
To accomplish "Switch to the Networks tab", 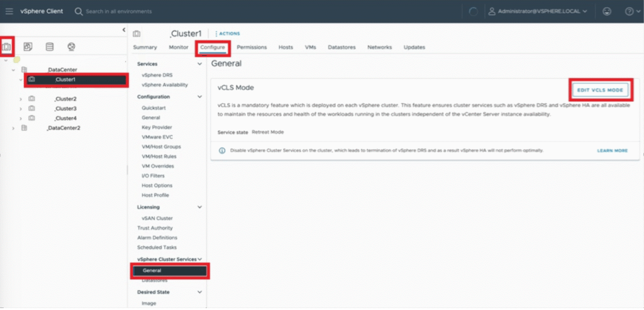I will [x=379, y=47].
